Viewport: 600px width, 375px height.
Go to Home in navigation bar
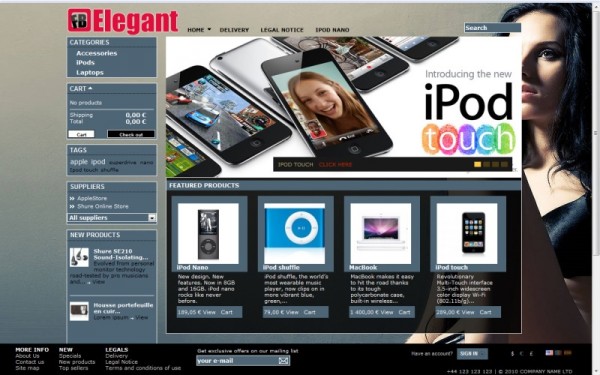196,29
